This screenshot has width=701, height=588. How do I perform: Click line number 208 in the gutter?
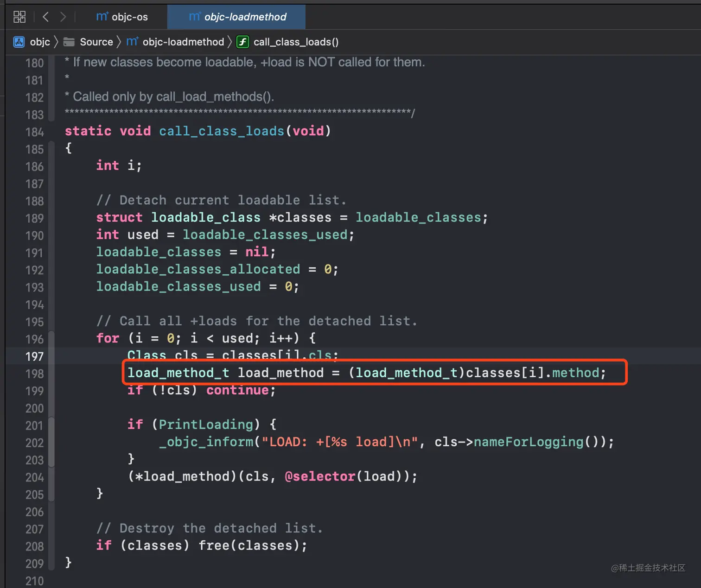tap(34, 547)
